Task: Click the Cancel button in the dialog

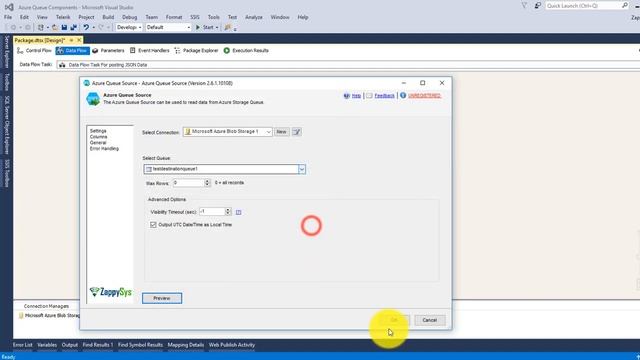Action: [429, 320]
